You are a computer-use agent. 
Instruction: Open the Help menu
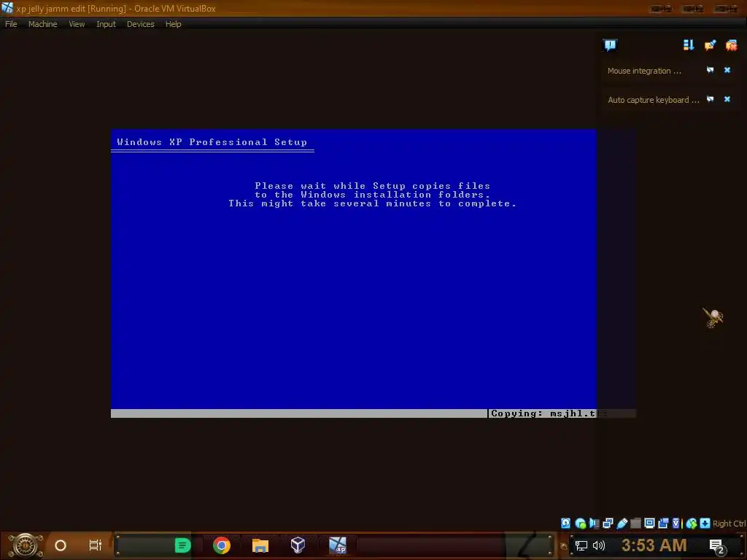click(x=174, y=24)
